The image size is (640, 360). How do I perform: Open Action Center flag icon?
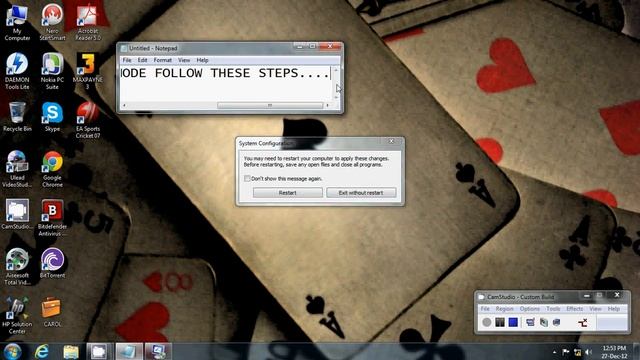pyautogui.click(x=566, y=352)
